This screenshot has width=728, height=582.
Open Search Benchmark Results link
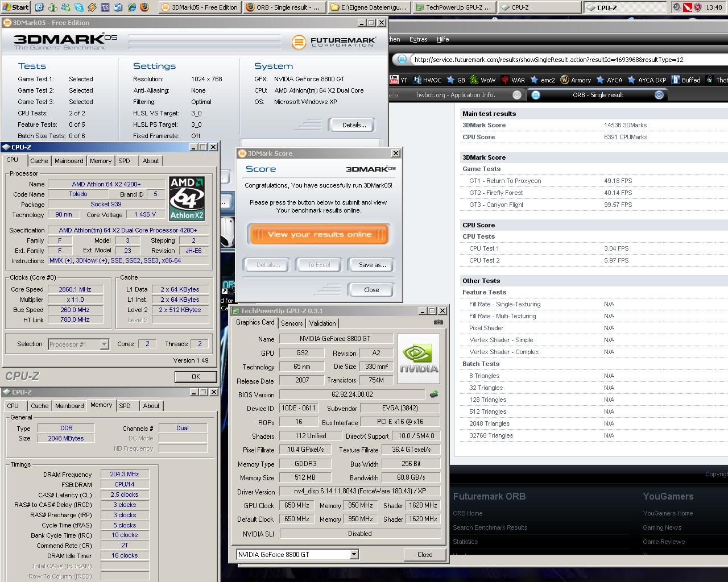tap(490, 527)
